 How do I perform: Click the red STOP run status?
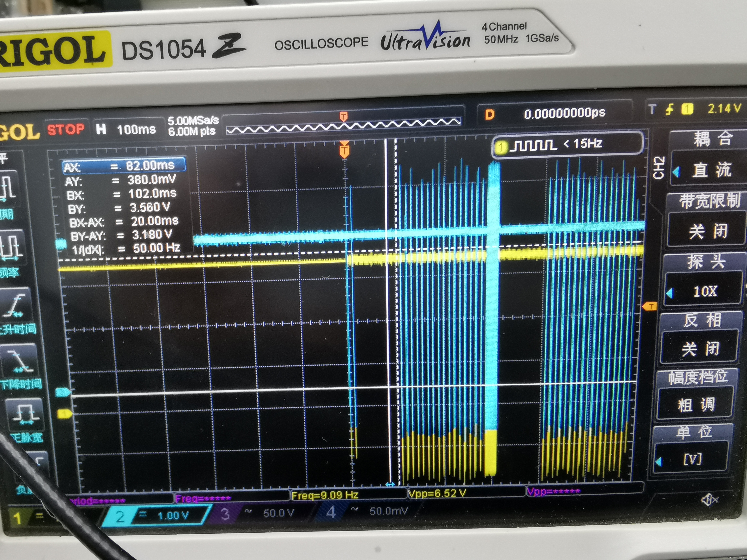pos(66,129)
